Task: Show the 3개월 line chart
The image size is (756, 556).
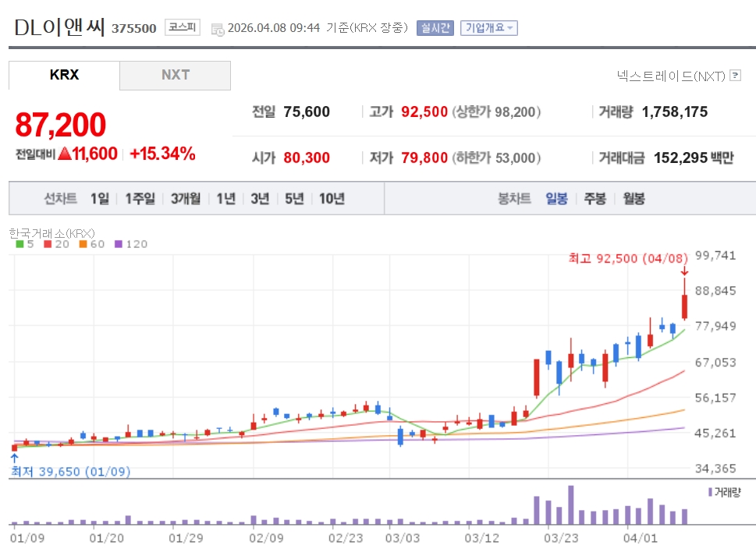Action: 186,199
